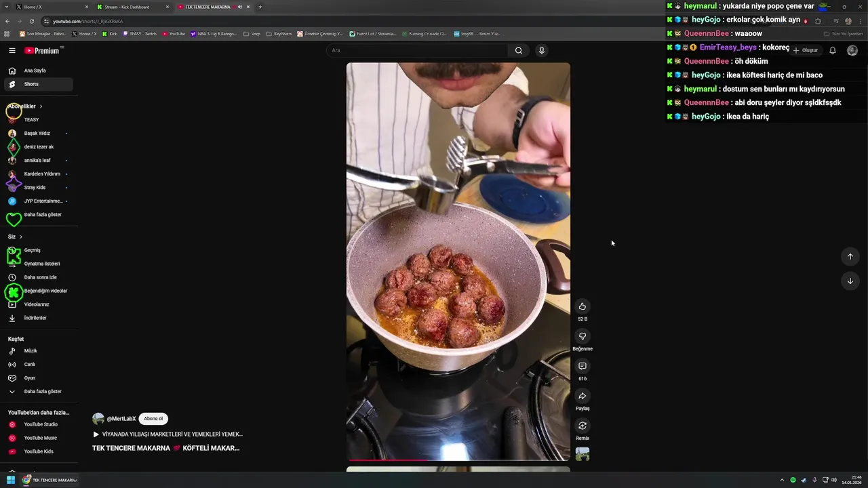Click the browser address bar URL
Viewport: 868px width, 488px height.
click(88, 21)
